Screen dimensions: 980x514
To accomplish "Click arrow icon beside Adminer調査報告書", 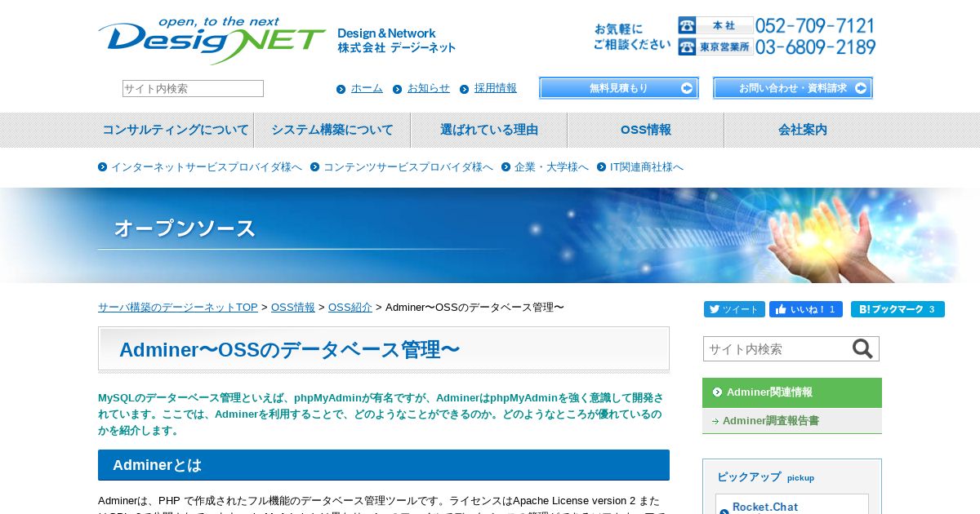I will pyautogui.click(x=715, y=422).
